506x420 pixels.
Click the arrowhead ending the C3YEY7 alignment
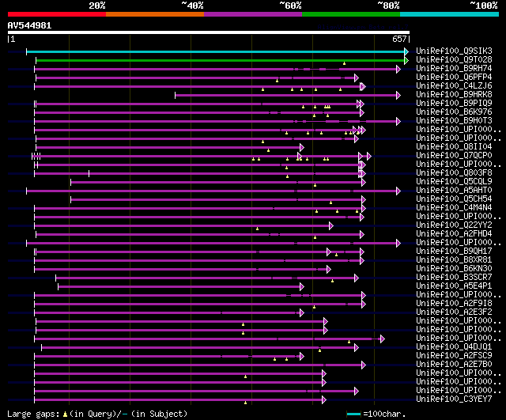point(324,400)
